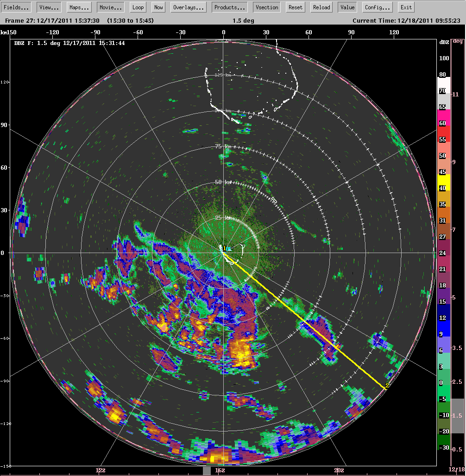Jump to latest data with Now
The image size is (466, 476).
(x=158, y=7)
